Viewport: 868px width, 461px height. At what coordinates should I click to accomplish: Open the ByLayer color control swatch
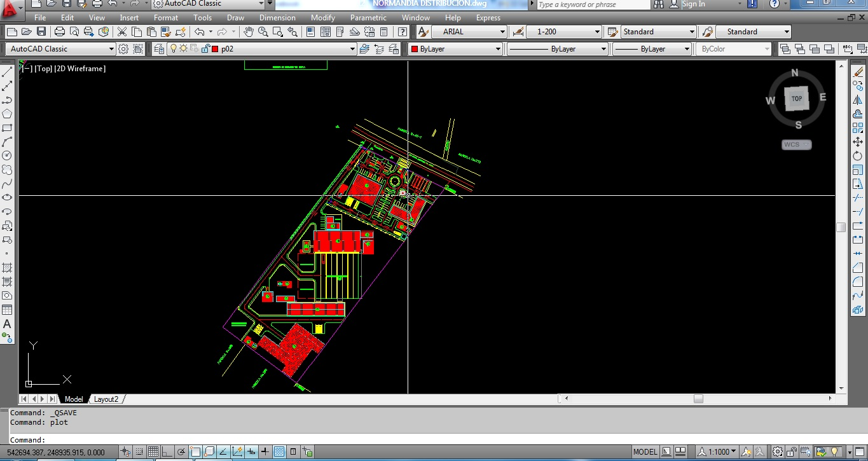click(415, 49)
